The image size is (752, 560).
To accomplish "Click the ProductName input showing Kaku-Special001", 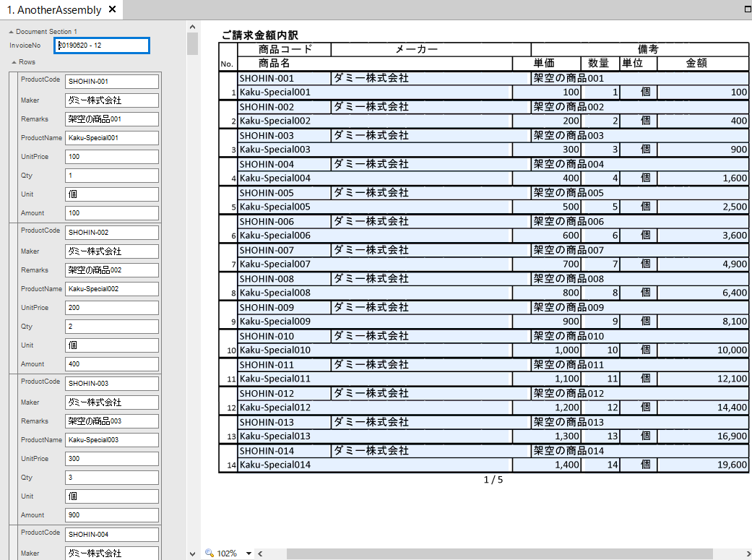I will pos(112,138).
